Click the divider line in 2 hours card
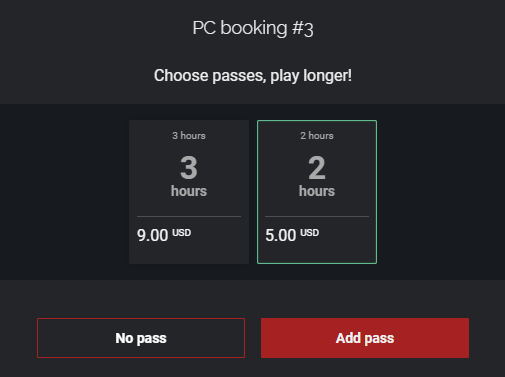505x377 pixels. pyautogui.click(x=317, y=216)
